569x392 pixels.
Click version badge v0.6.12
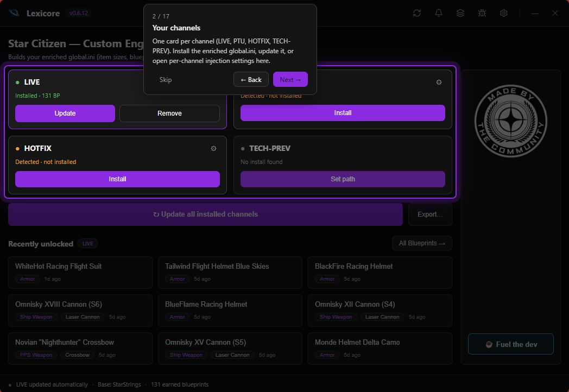pos(79,13)
